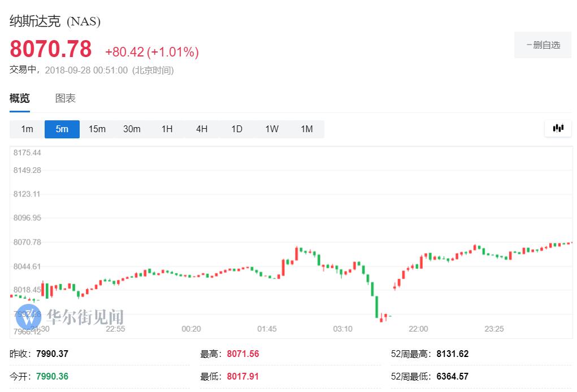Click the x-axis time label 23:25
Screen dimensions: 577x392
tap(494, 329)
